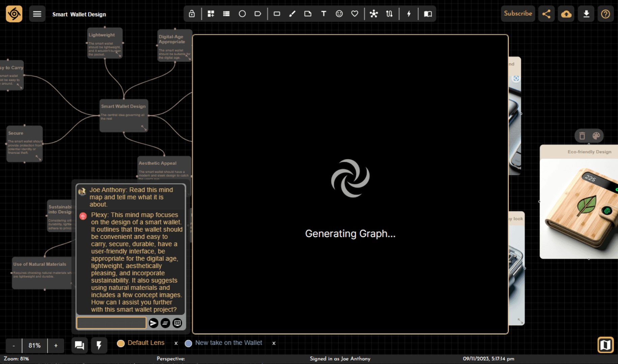The image size is (618, 364).
Task: Expand the Secure node resize arrow
Action: coord(38,158)
